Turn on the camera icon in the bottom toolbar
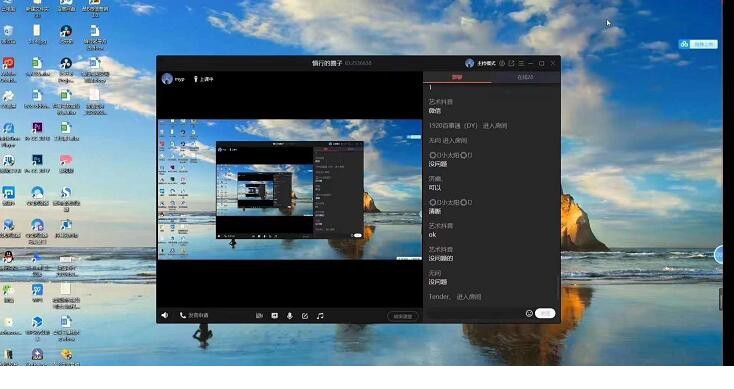Screen dimensions: 734x389 [259, 316]
